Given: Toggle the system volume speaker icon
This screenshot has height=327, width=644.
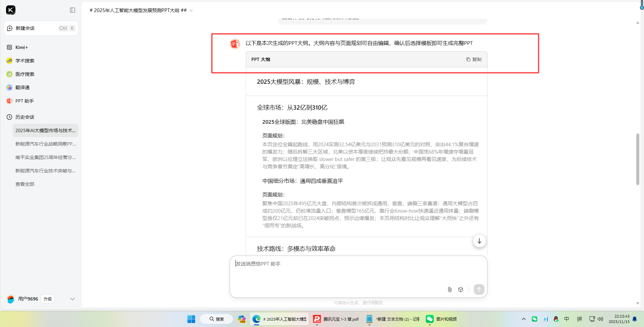Looking at the screenshot, I should pos(601,319).
